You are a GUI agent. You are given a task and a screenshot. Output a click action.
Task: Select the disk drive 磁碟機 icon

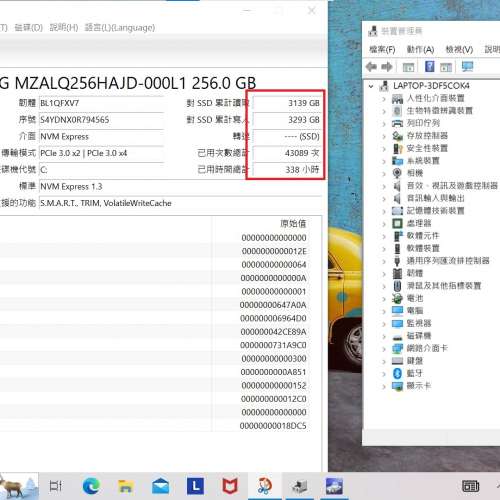point(397,337)
